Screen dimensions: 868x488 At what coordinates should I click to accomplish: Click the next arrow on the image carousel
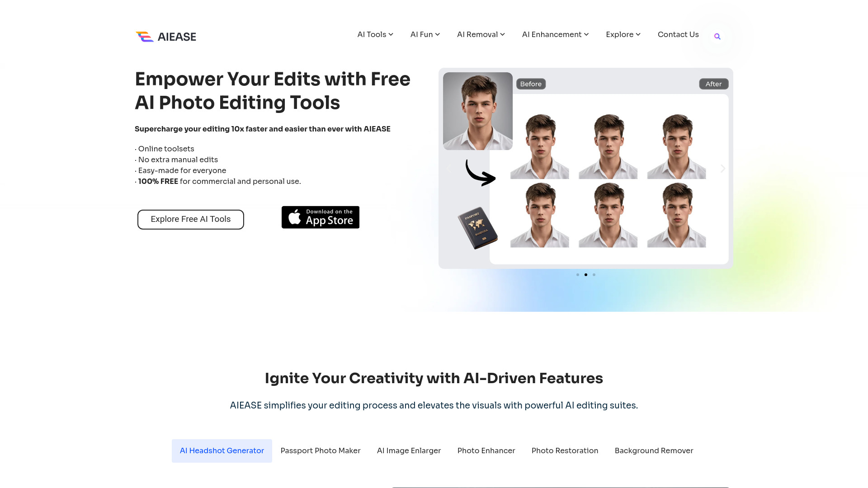pos(722,168)
